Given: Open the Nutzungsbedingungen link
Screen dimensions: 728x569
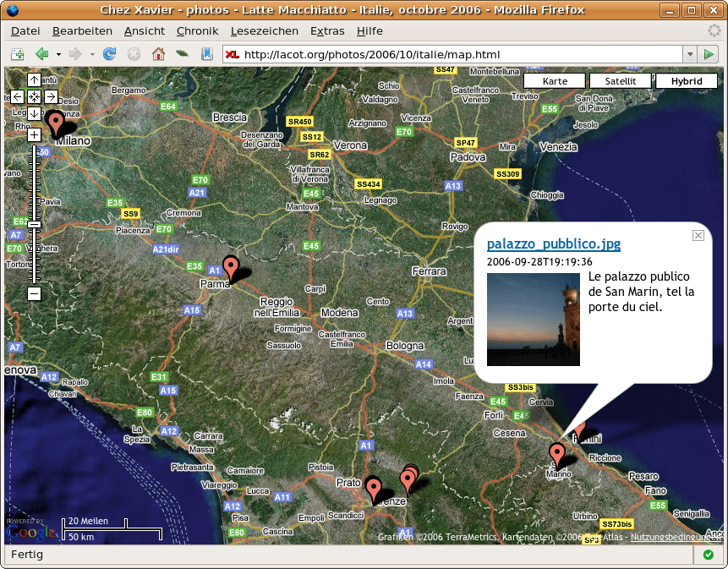Looking at the screenshot, I should click(676, 537).
